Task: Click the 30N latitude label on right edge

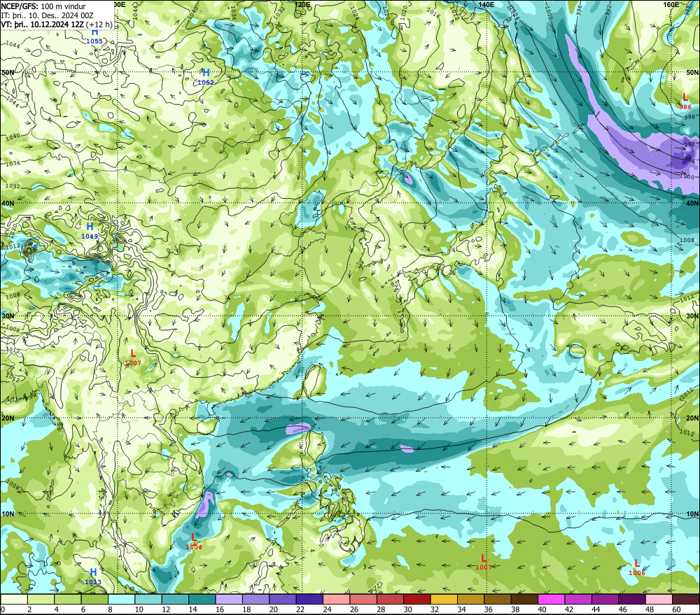Action: 692,316
